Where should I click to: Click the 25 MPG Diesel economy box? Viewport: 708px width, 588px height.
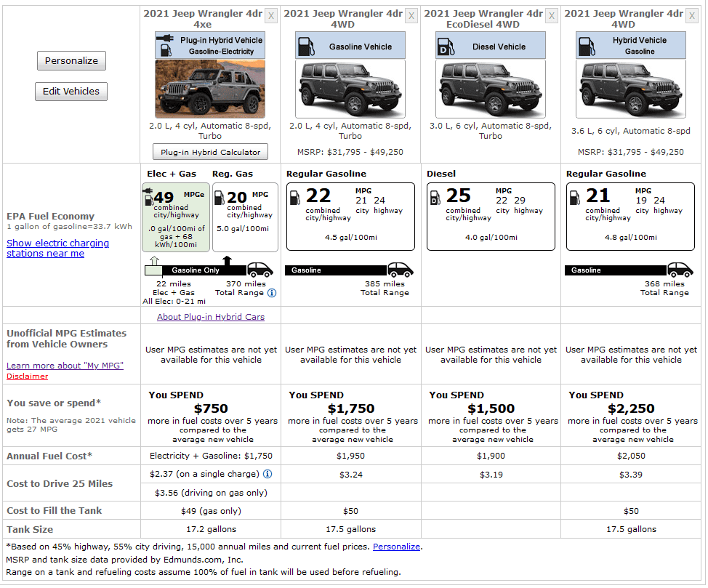pos(491,217)
